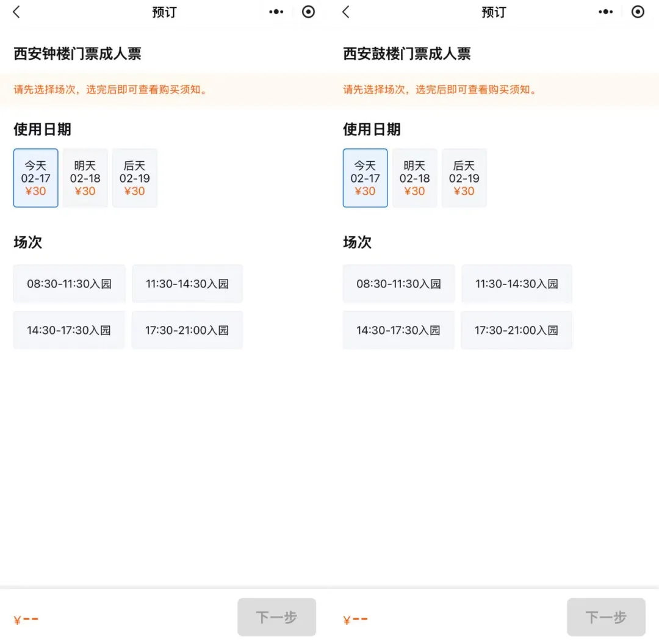This screenshot has height=644, width=659.
Task: Select 后天 02-19 date for Drum Tower (鼓楼) ticket
Action: pos(464,178)
